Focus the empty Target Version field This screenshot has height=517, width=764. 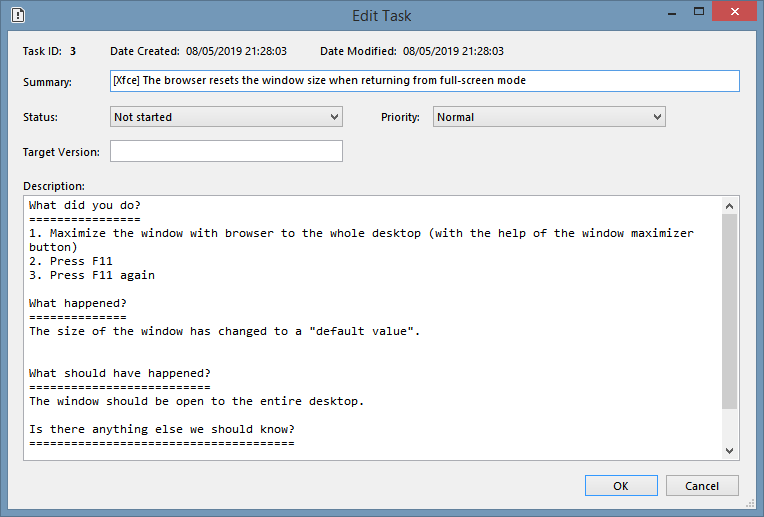(226, 151)
